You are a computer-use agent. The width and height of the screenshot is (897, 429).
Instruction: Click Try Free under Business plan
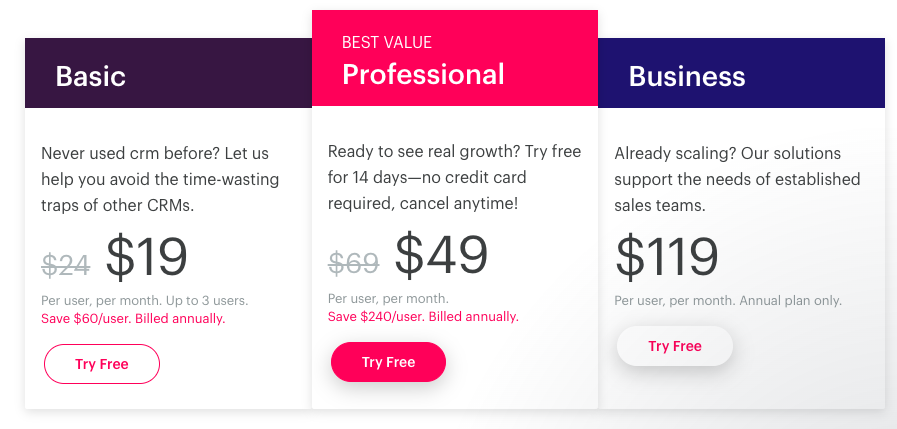[x=675, y=346]
